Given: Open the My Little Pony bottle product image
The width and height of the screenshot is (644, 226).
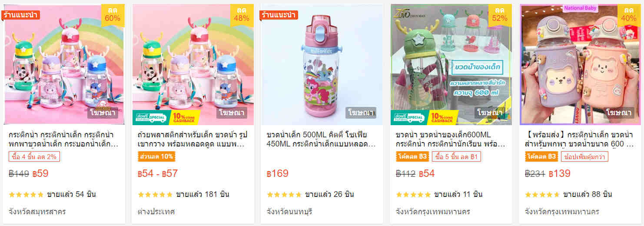Looking at the screenshot, I should tap(322, 65).
